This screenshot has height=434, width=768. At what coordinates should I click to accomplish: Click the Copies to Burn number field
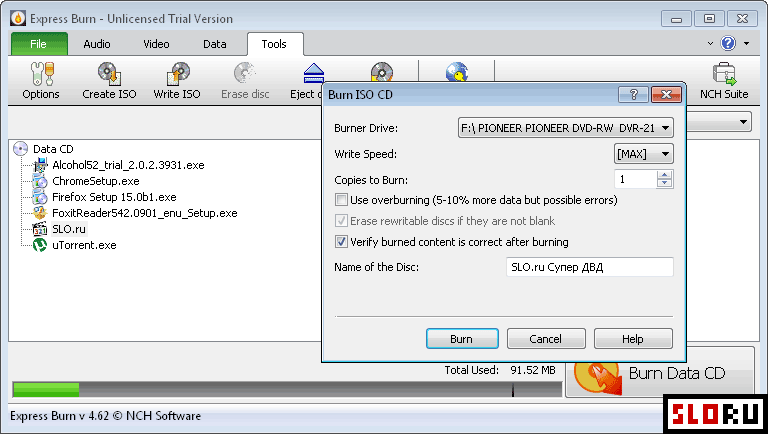(635, 179)
